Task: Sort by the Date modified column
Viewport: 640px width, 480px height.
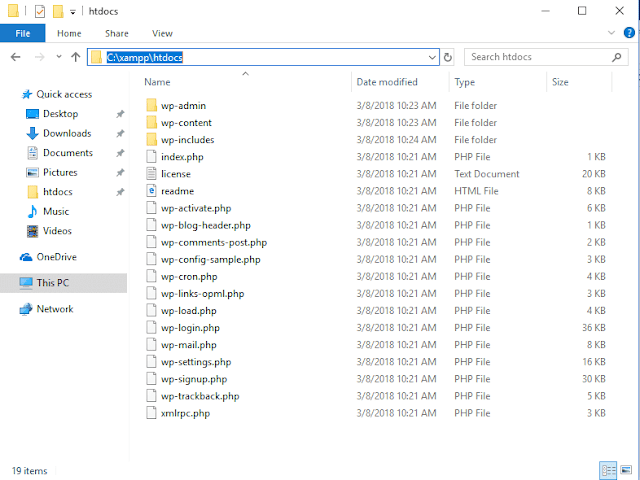Action: coord(387,82)
